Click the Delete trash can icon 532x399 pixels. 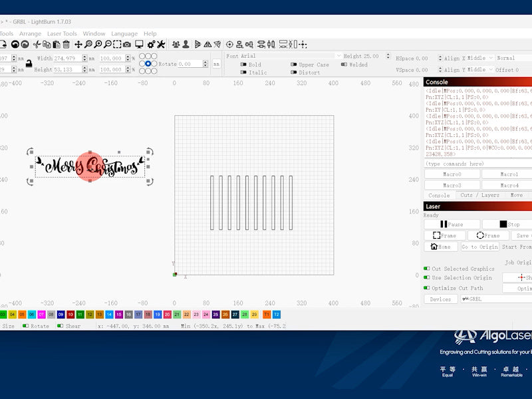tap(66, 45)
